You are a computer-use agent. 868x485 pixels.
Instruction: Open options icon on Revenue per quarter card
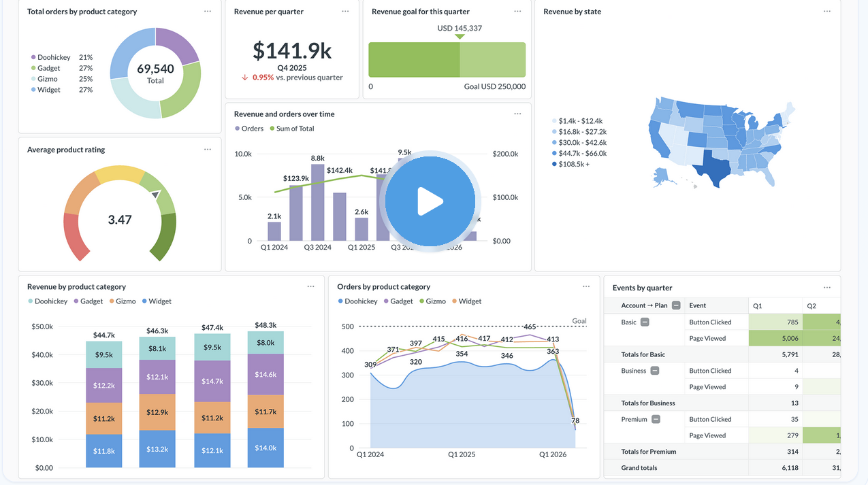(x=345, y=11)
